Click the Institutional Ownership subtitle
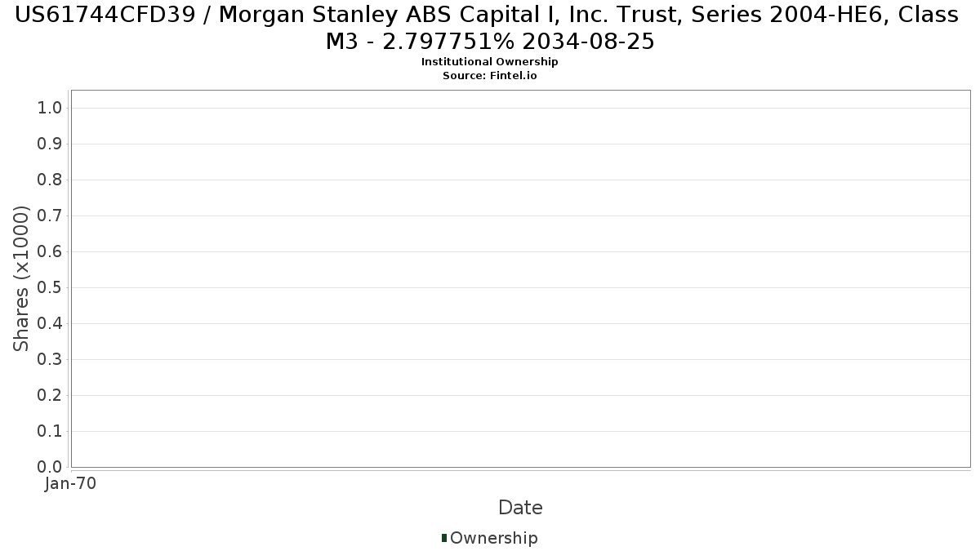The height and width of the screenshot is (551, 980). coord(490,62)
